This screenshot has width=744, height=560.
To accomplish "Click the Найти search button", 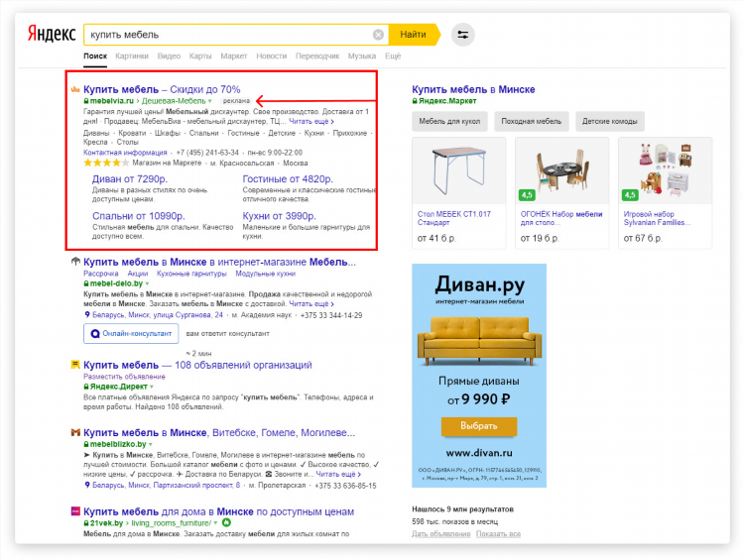I will tap(413, 35).
